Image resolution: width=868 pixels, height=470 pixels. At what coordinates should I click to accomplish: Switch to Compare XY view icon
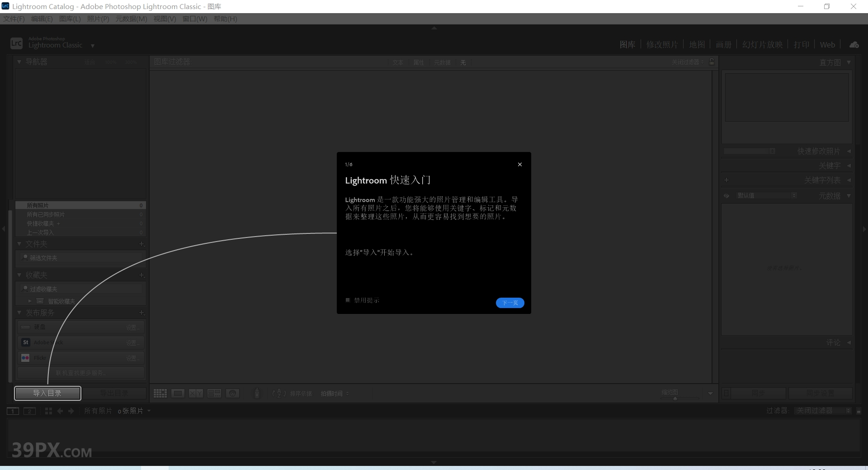click(x=196, y=393)
